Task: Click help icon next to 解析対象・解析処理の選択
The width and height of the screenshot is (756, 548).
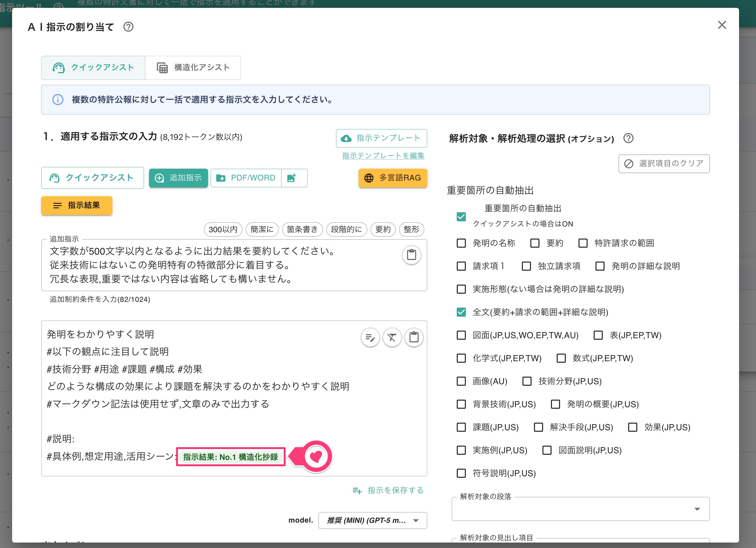Action: point(628,138)
